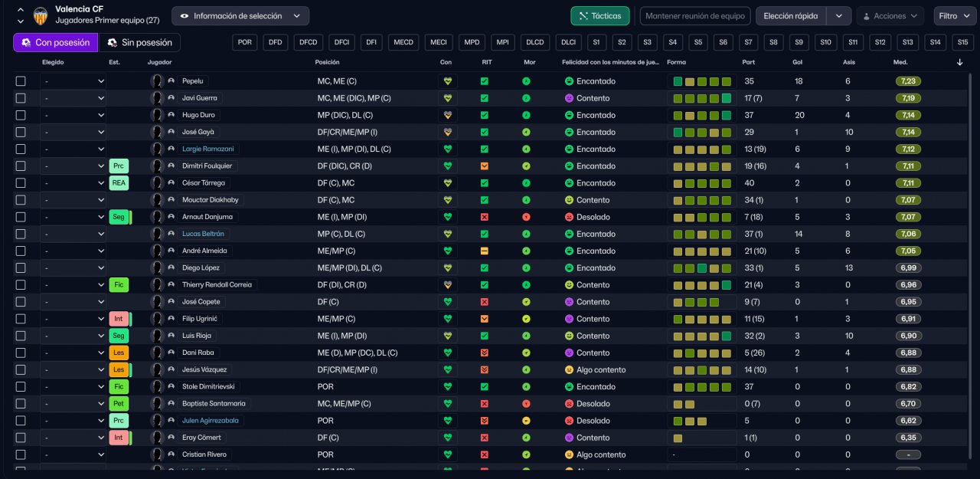Click Pepelu's 7,23 average rating pill

(x=909, y=81)
